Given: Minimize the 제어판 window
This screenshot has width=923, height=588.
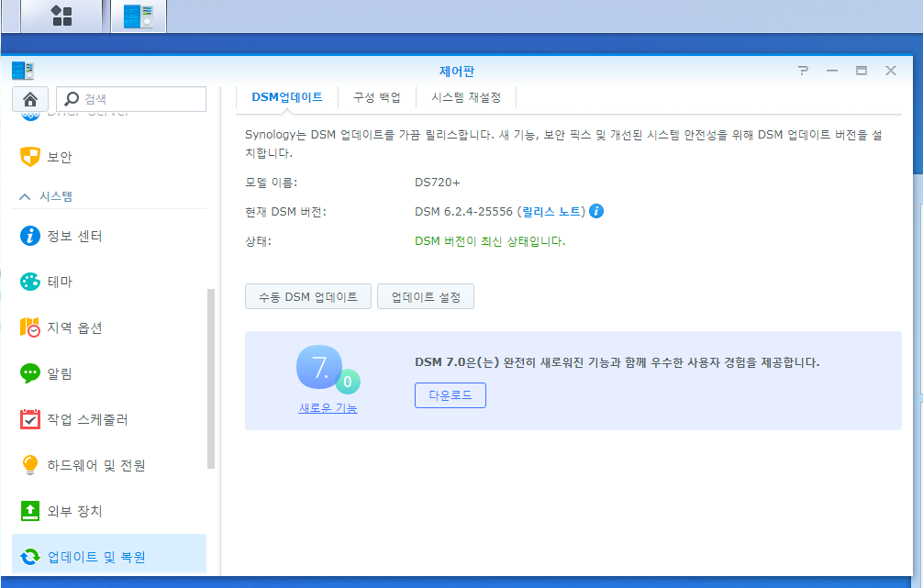Looking at the screenshot, I should tap(832, 71).
